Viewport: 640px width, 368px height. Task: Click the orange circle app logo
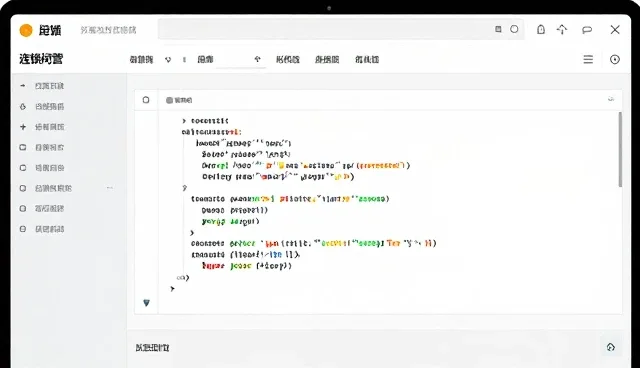point(26,30)
